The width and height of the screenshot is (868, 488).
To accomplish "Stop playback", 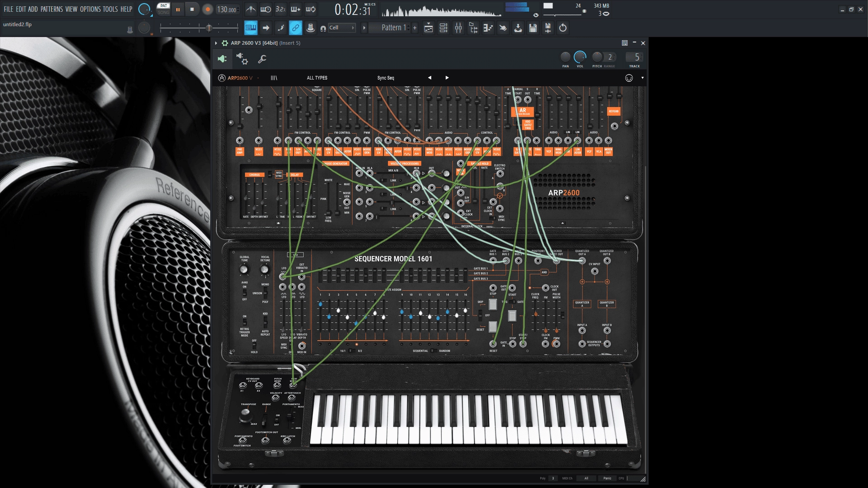I will [192, 9].
